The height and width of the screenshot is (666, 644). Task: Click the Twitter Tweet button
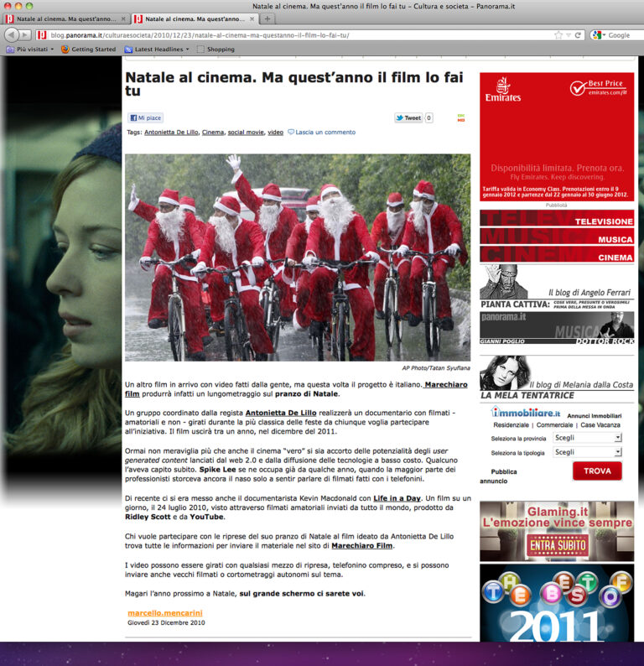coord(408,118)
